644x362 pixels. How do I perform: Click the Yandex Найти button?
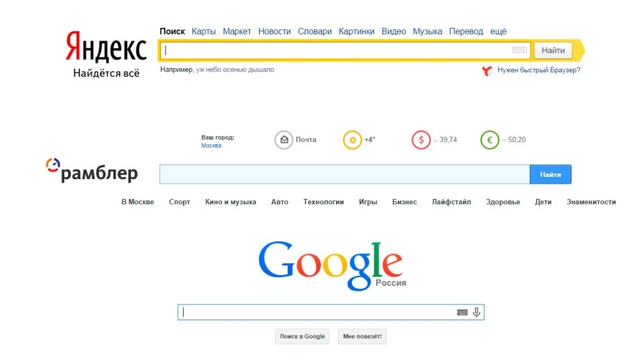tap(553, 50)
